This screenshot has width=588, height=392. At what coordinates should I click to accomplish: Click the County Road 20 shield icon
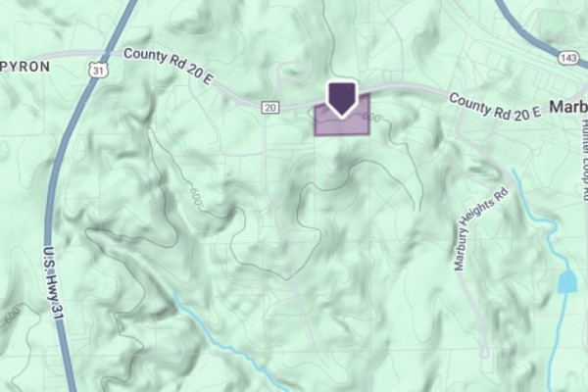point(270,108)
